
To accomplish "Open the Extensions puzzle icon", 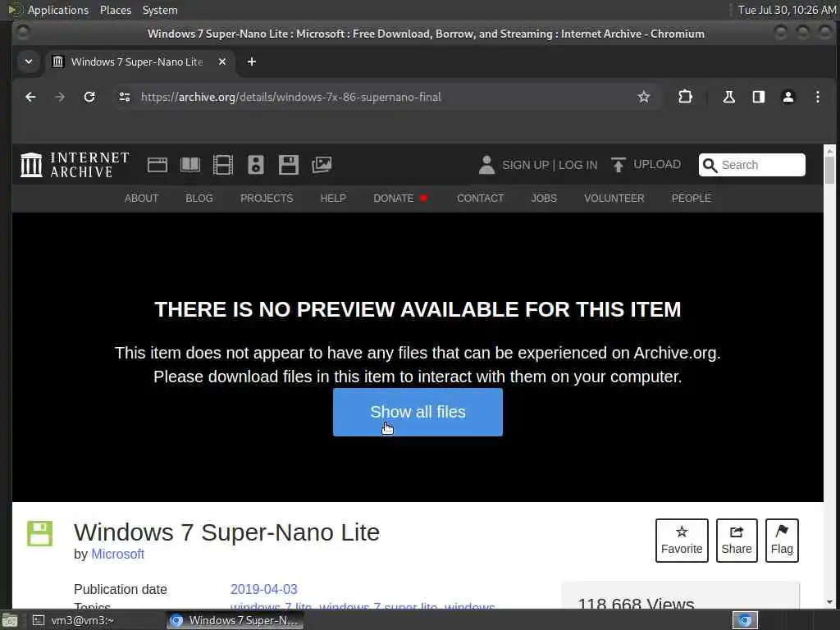I will [x=685, y=97].
